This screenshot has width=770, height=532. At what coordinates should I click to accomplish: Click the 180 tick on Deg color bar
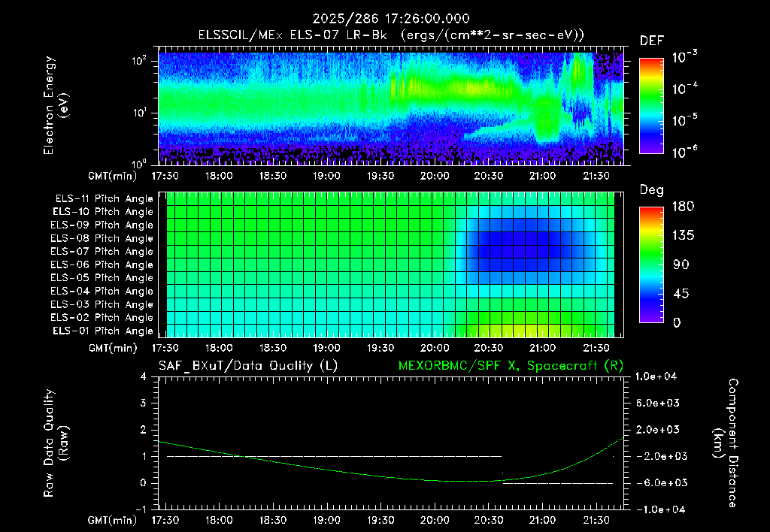coord(684,207)
